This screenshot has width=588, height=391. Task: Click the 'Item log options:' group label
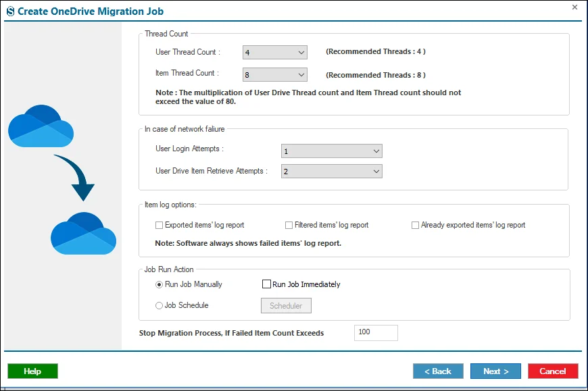(170, 205)
